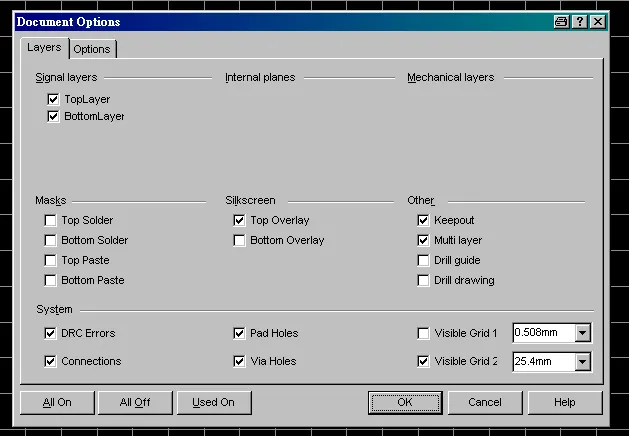
Task: Check the Top Paste checkbox
Action: (50, 260)
